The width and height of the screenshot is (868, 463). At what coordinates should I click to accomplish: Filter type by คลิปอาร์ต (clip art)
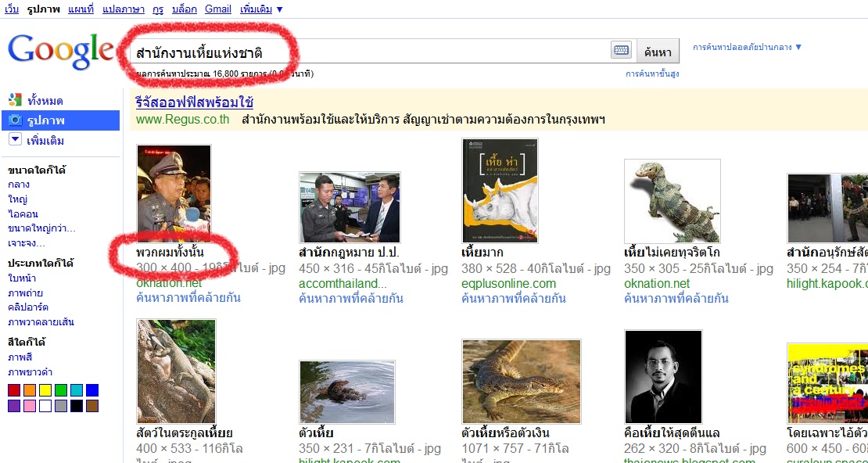pyautogui.click(x=27, y=307)
